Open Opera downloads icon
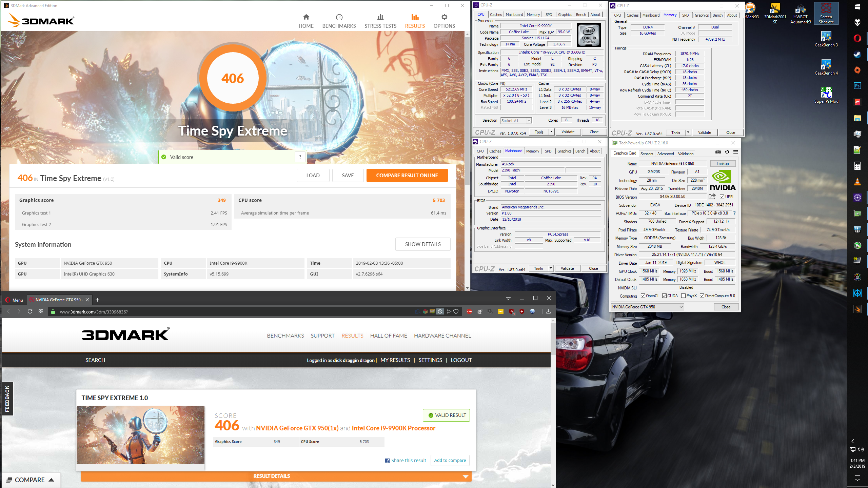This screenshot has width=868, height=488. (548, 311)
